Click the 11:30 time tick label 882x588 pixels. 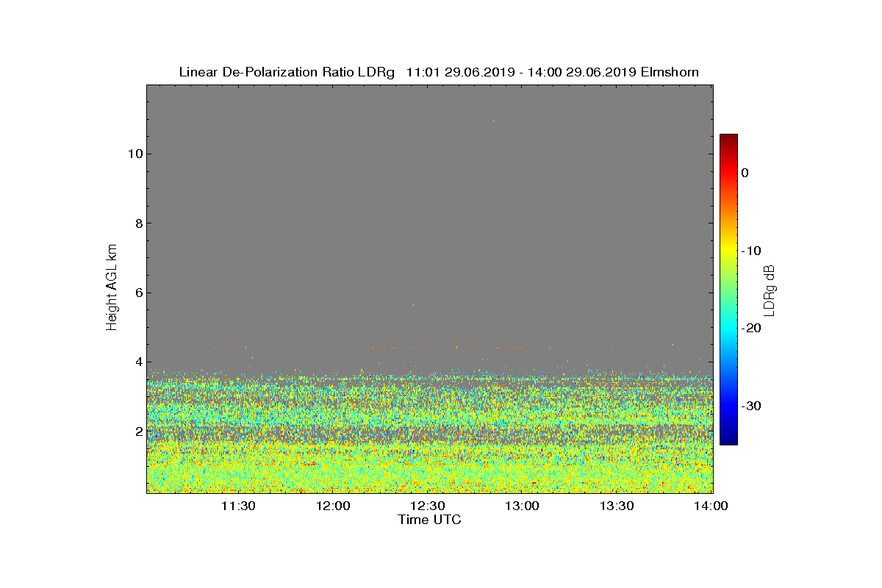pyautogui.click(x=238, y=506)
